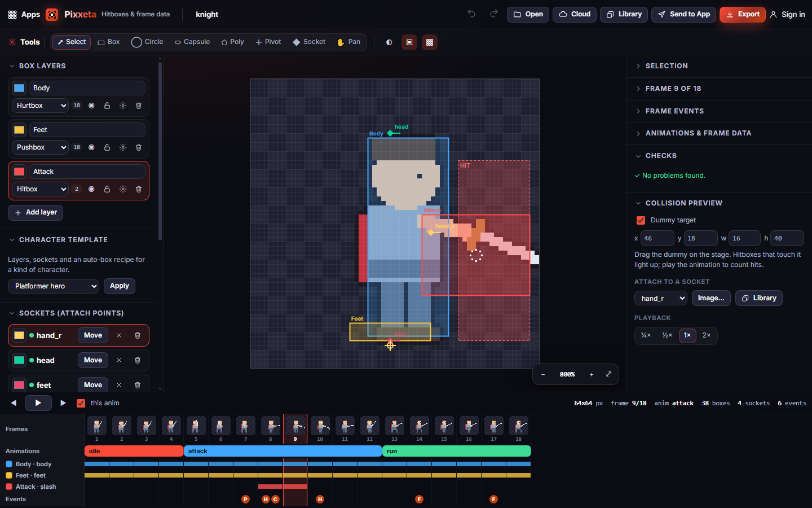Toggle the lock on the Body layer
This screenshot has height=508, width=812.
[x=107, y=106]
